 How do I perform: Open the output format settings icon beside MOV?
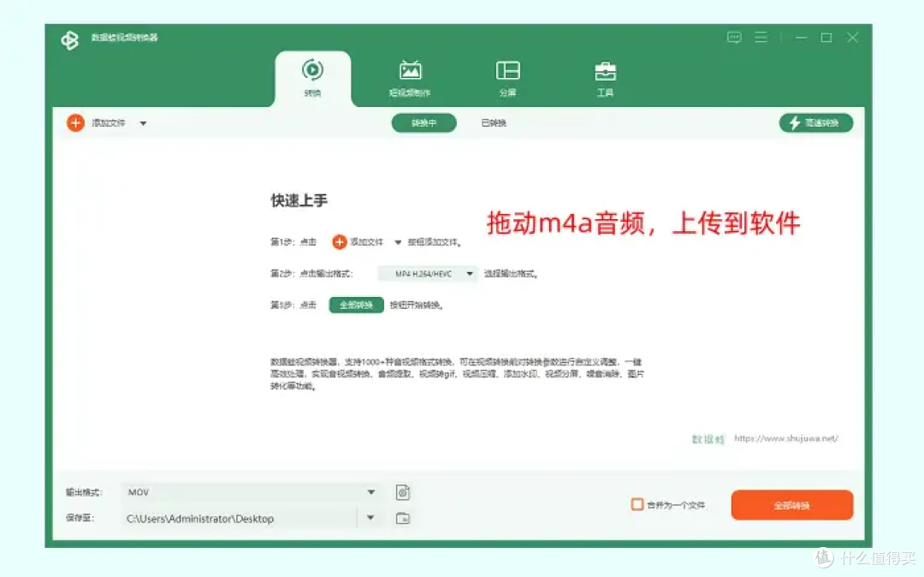(402, 492)
